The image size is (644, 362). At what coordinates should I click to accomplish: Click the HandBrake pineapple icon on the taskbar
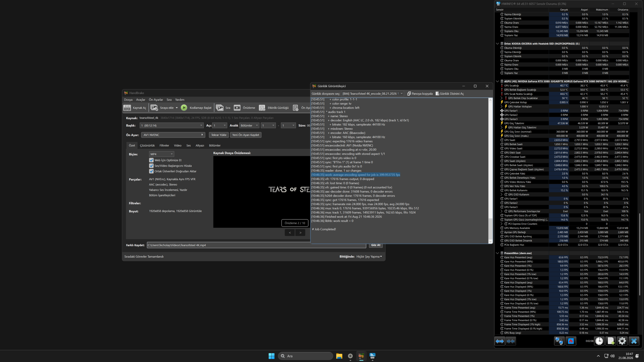(361, 356)
